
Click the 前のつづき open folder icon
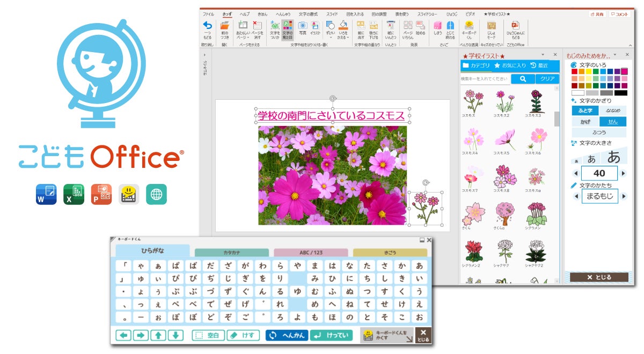coord(225,26)
